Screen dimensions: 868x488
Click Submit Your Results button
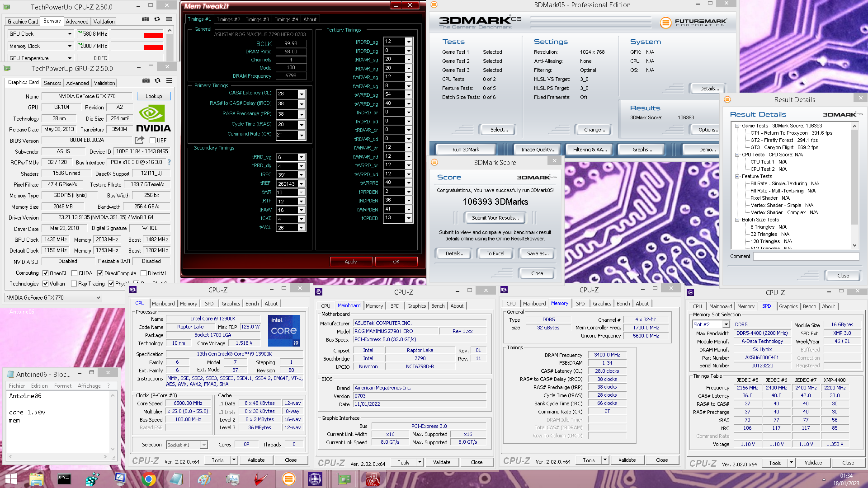click(495, 218)
